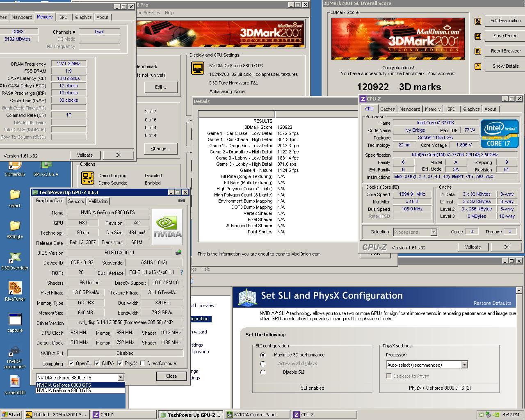The image size is (525, 420).
Task: Launch RivaTuner desktop shortcut
Action: click(x=15, y=292)
